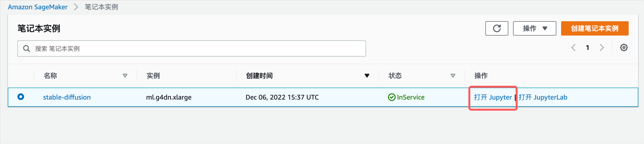This screenshot has width=644, height=144.
Task: Click the search magnifier icon
Action: 27,48
